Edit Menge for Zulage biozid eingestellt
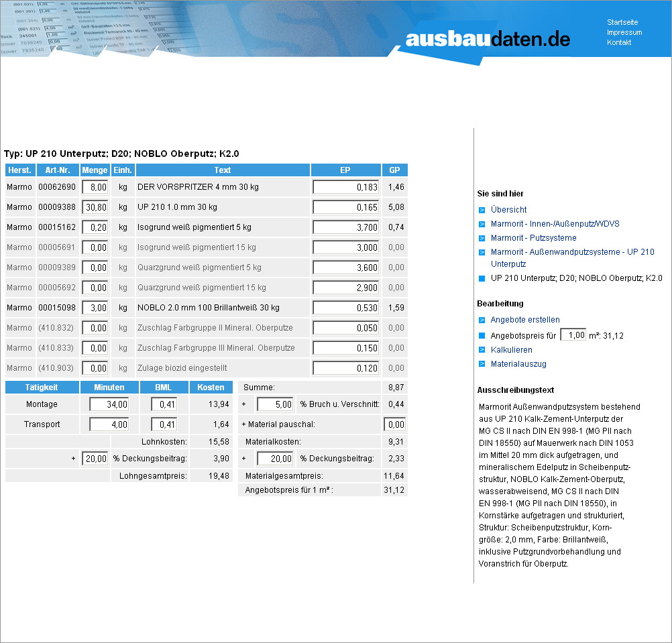 (x=95, y=368)
